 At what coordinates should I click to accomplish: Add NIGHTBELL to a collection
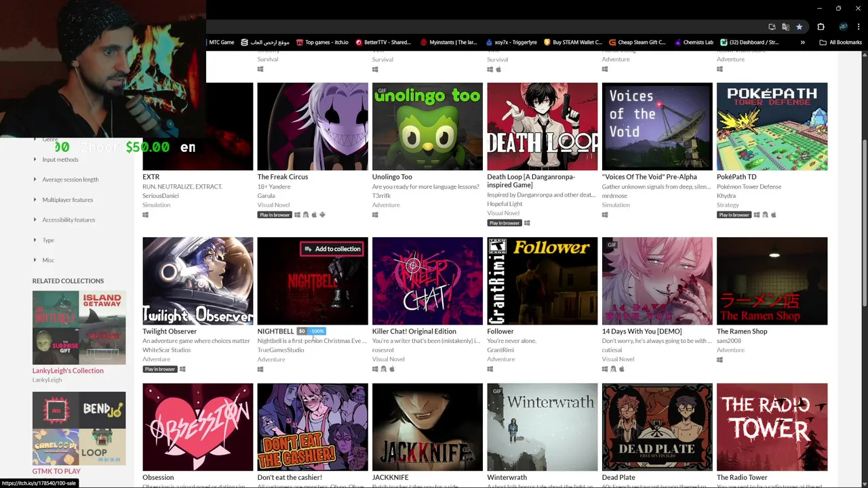click(x=332, y=249)
